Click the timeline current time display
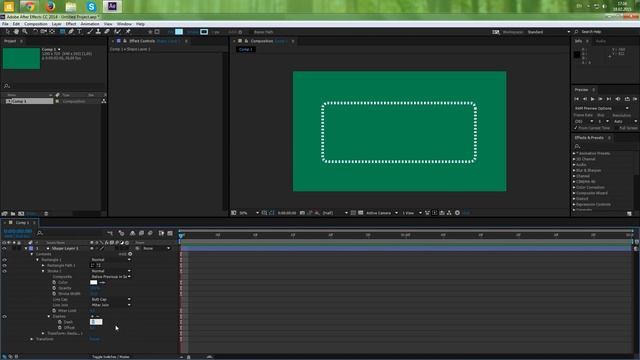The image size is (640, 360). tap(18, 231)
